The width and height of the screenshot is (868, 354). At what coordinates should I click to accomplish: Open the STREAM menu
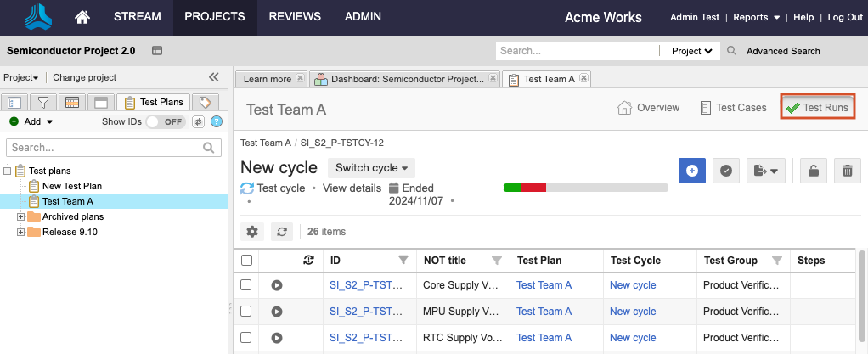138,17
